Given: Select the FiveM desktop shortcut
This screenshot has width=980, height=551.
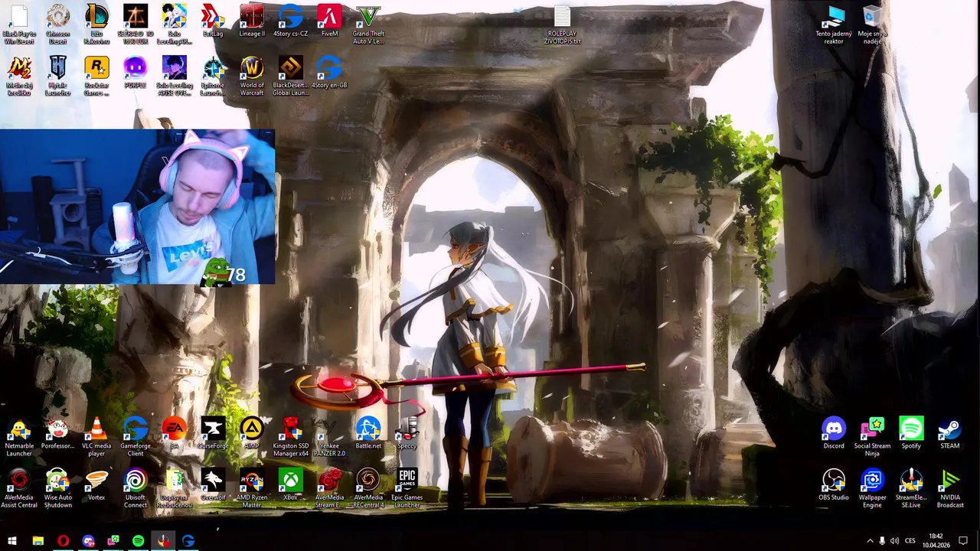Looking at the screenshot, I should 329,21.
